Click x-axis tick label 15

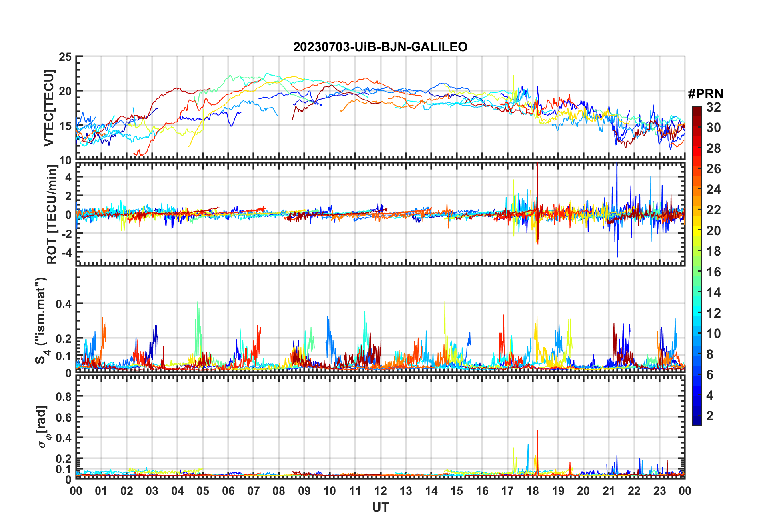[x=457, y=491]
